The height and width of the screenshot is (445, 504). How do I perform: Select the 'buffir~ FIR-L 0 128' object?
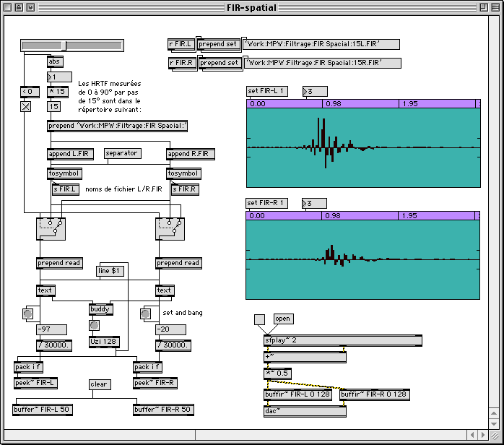click(298, 394)
